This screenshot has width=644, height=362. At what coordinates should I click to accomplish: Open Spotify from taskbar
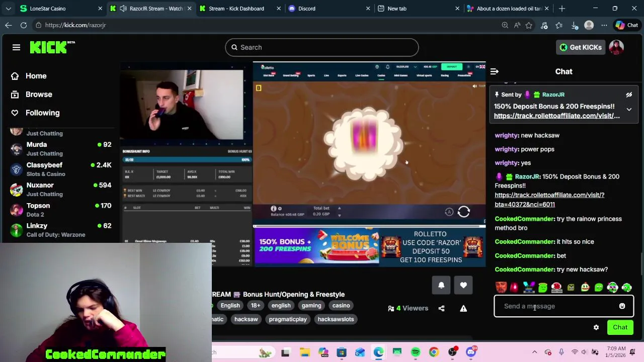(x=416, y=352)
